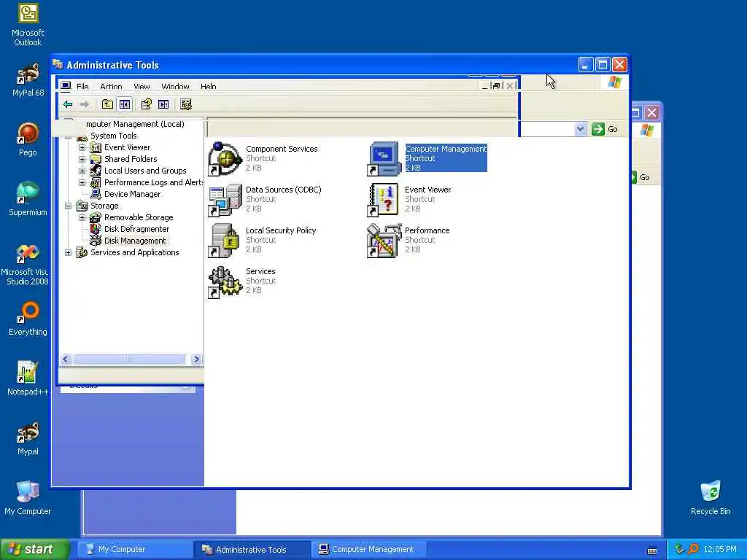Click the rightmost disk settings toolbar icon
Viewport: 747px width, 560px height.
click(186, 104)
